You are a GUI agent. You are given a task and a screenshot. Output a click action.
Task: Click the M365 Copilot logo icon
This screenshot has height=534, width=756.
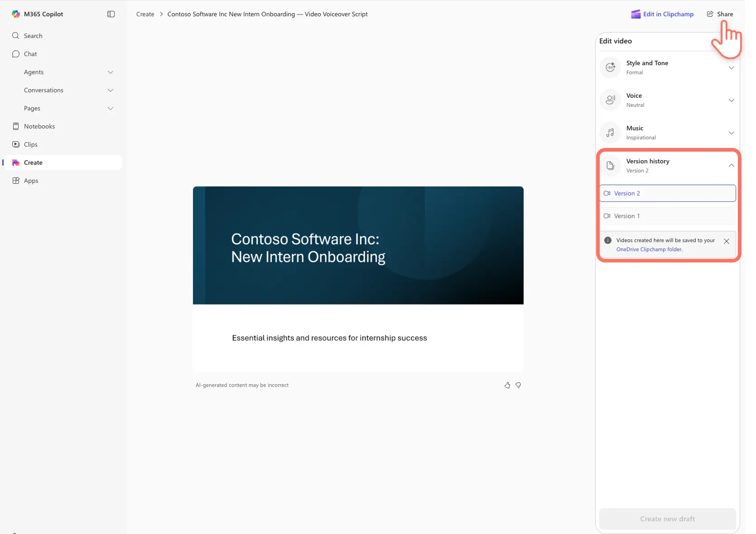point(16,14)
